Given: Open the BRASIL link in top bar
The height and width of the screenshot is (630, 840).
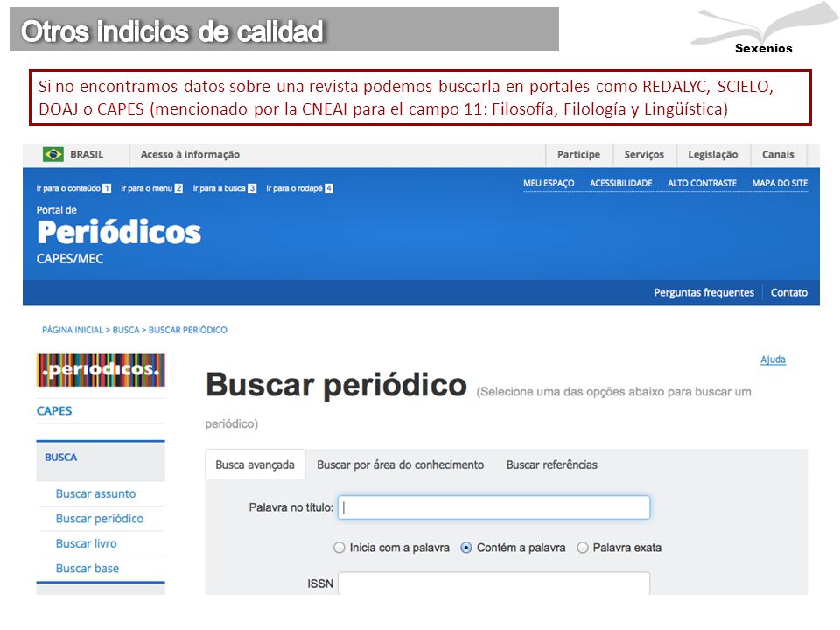Looking at the screenshot, I should point(87,154).
